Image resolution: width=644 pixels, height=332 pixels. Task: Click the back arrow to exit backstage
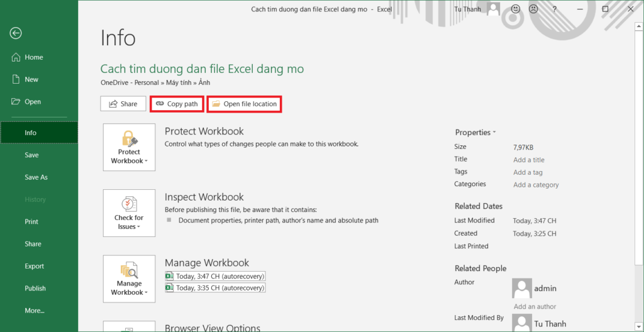pos(16,33)
